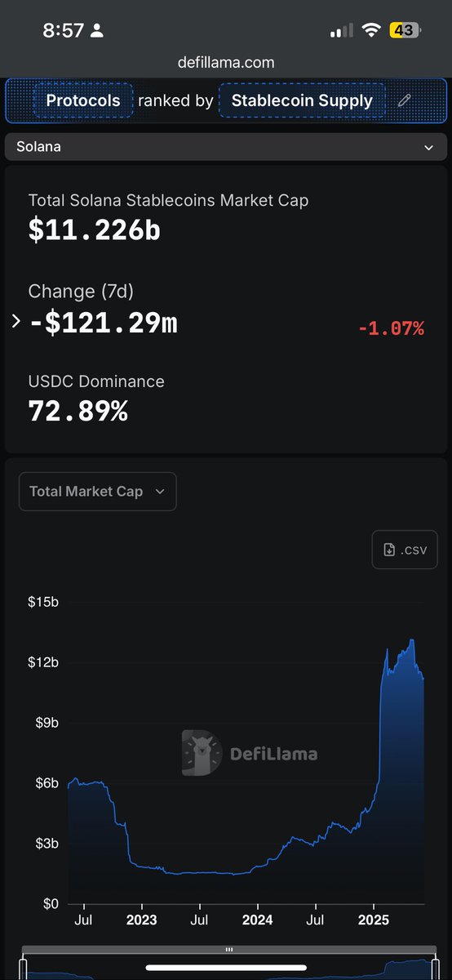Click the CSV download file icon
Viewport: 452px width, 980px height.
point(390,550)
